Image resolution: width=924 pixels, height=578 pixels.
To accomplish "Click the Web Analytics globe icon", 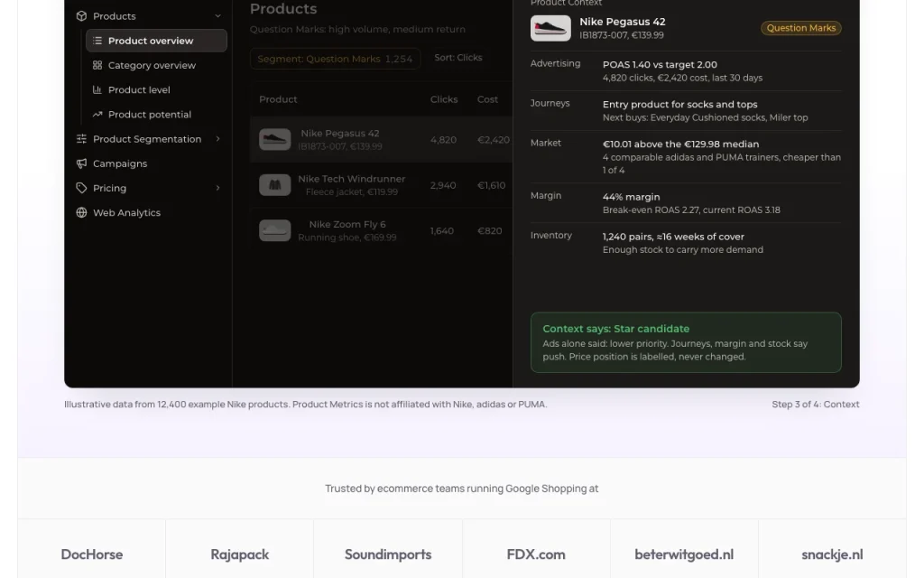I will click(x=81, y=212).
